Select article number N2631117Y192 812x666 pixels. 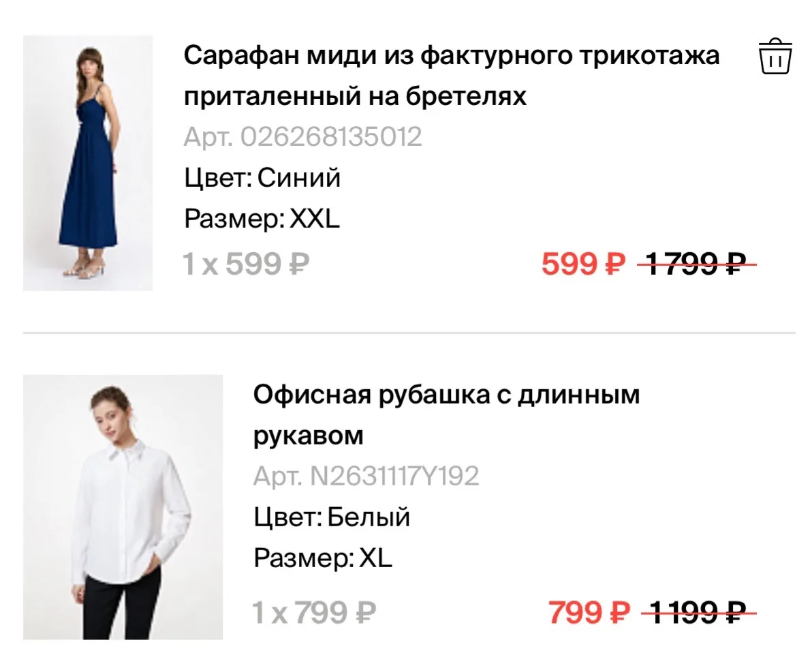click(366, 476)
